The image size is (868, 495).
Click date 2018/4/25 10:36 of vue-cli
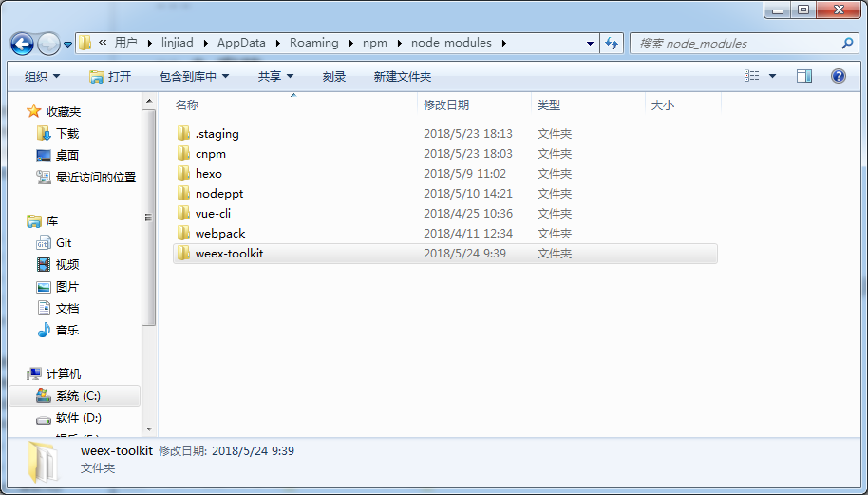pos(468,213)
